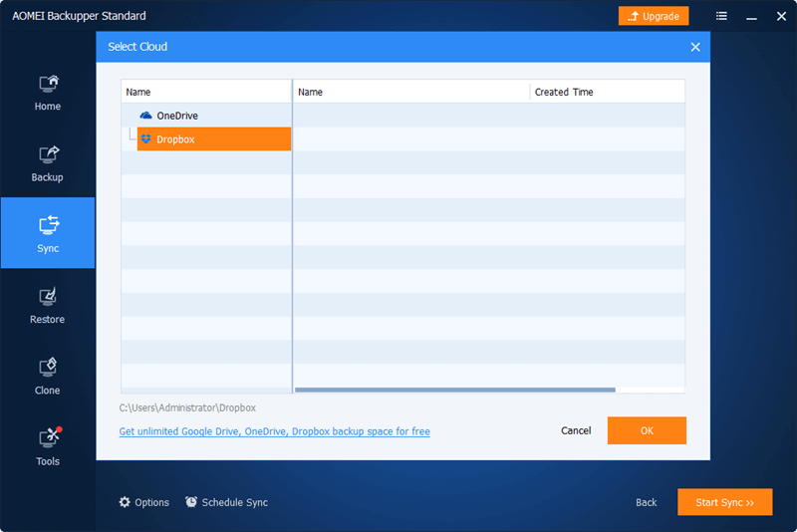Close the Select Cloud dialog
This screenshot has width=797, height=532.
pyautogui.click(x=695, y=47)
